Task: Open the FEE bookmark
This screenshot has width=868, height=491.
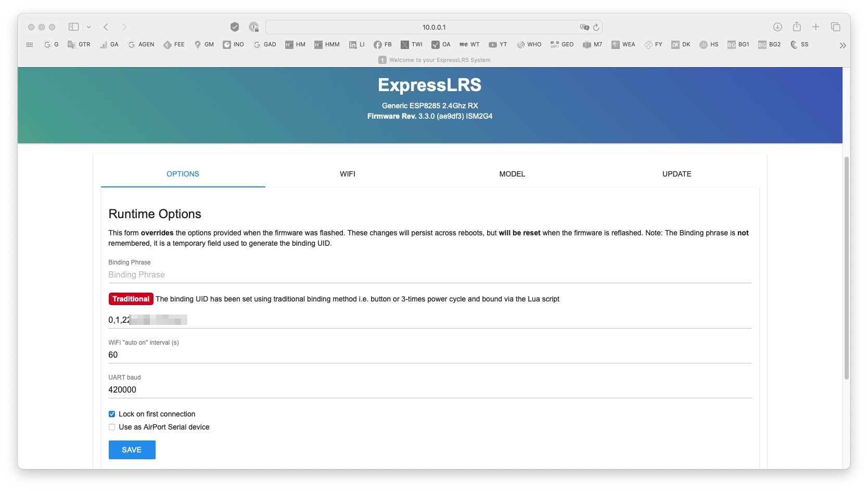Action: pos(174,45)
